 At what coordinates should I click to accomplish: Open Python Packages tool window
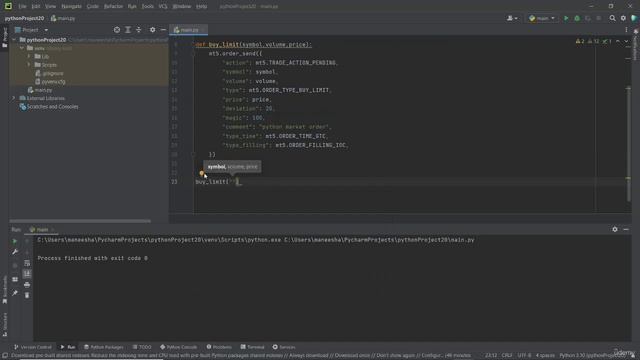click(x=104, y=347)
